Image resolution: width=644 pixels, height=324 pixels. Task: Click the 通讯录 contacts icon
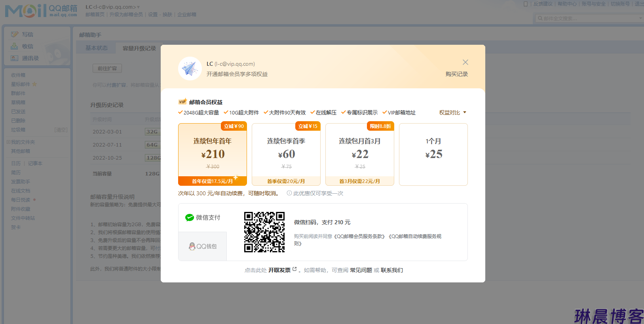pos(15,58)
